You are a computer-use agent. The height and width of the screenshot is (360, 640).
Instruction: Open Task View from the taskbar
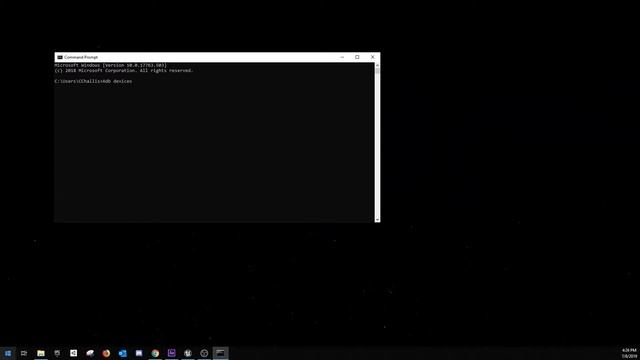[x=24, y=353]
